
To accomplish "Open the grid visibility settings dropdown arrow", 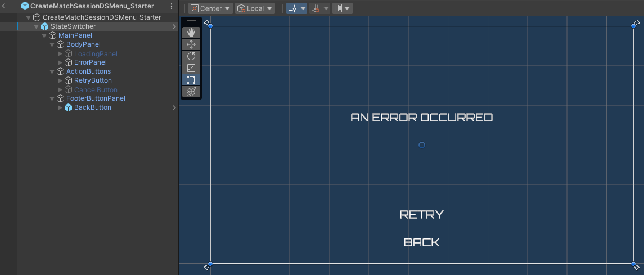I will tap(303, 8).
